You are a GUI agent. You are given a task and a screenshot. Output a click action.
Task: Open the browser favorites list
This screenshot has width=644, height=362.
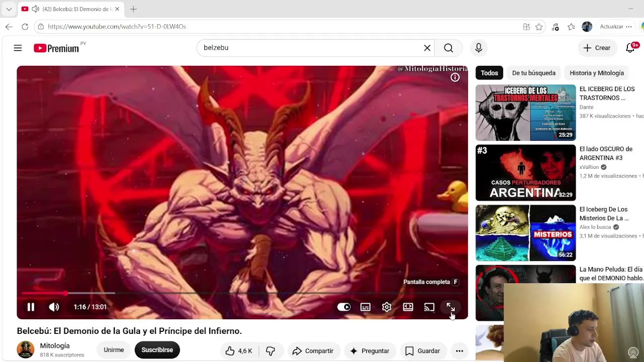pos(571,27)
